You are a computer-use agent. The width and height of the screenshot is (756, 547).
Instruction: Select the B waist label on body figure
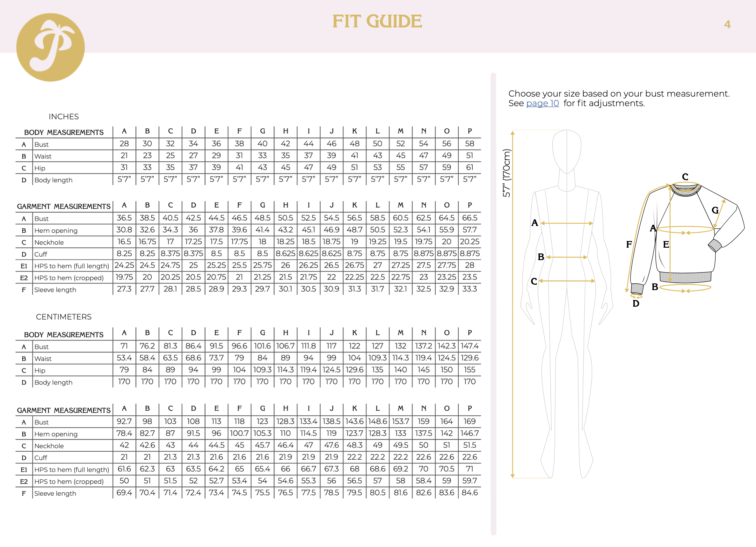pyautogui.click(x=541, y=257)
